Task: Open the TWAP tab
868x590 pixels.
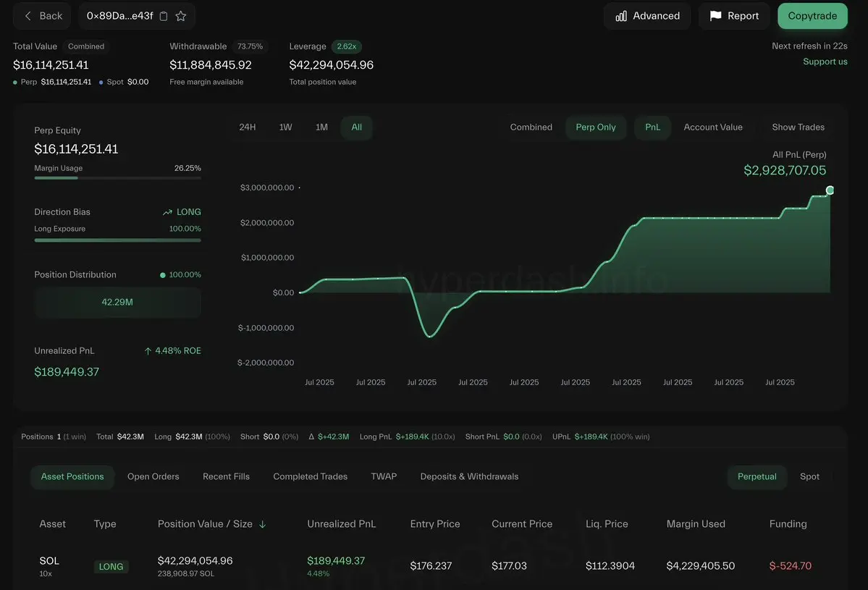Action: tap(384, 476)
